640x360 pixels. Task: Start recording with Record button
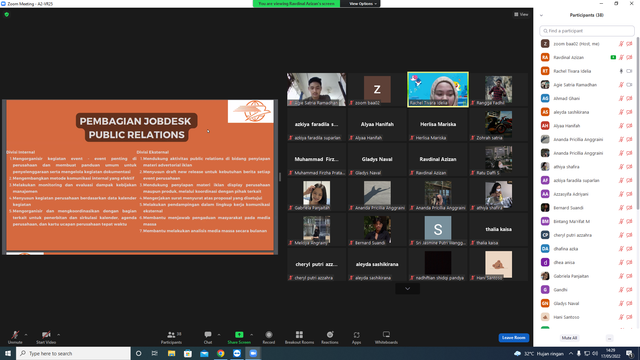click(x=269, y=337)
